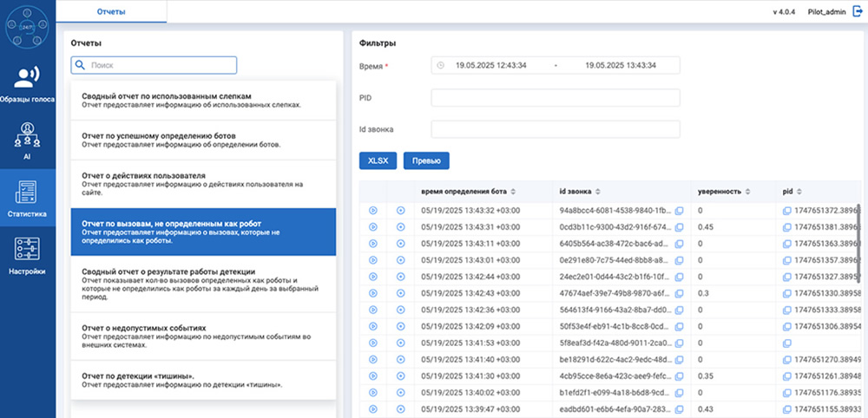Click the Поиск search field in reports
This screenshot has width=868, height=418.
(154, 65)
